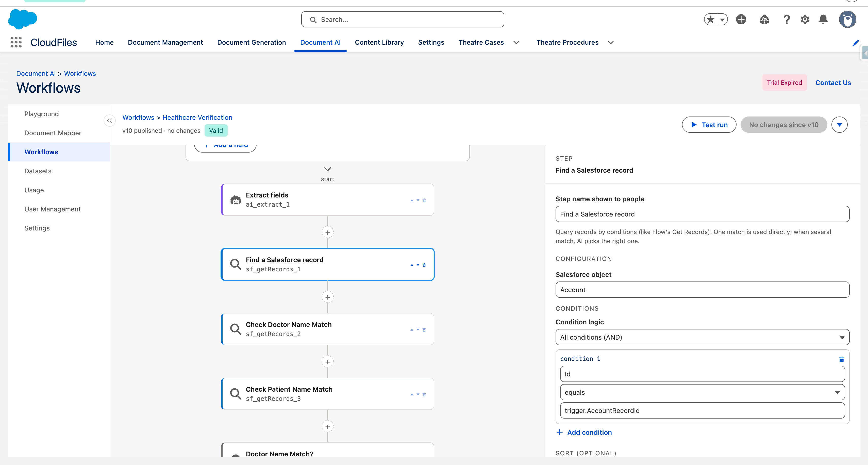868x465 pixels.
Task: Collapse the sidebar with double-chevron button
Action: click(109, 121)
